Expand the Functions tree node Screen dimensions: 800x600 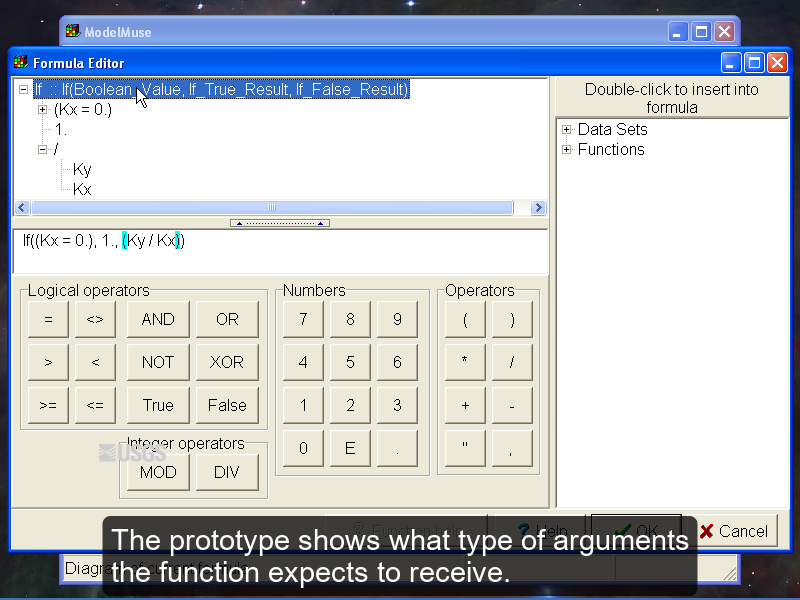(567, 150)
